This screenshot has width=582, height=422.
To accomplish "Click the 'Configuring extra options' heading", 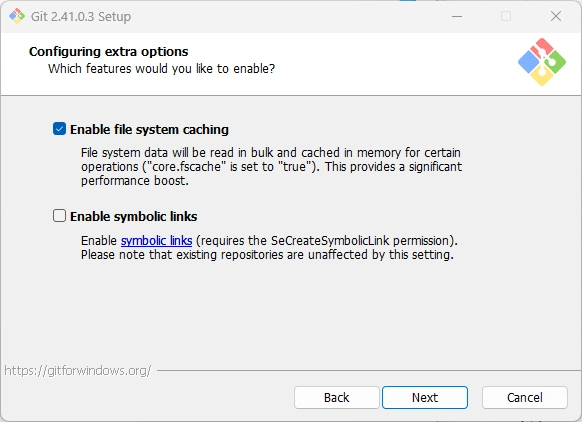I will [109, 52].
